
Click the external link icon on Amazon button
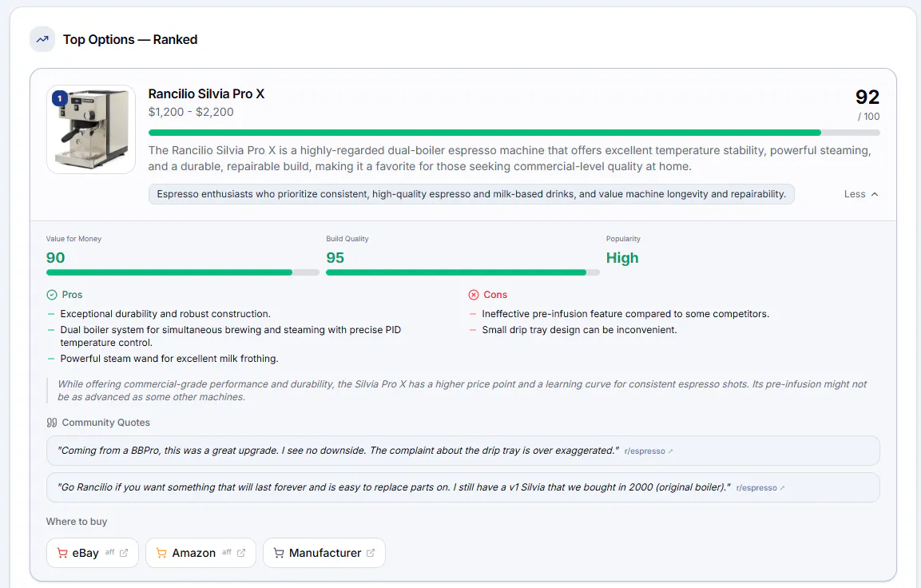click(x=240, y=553)
